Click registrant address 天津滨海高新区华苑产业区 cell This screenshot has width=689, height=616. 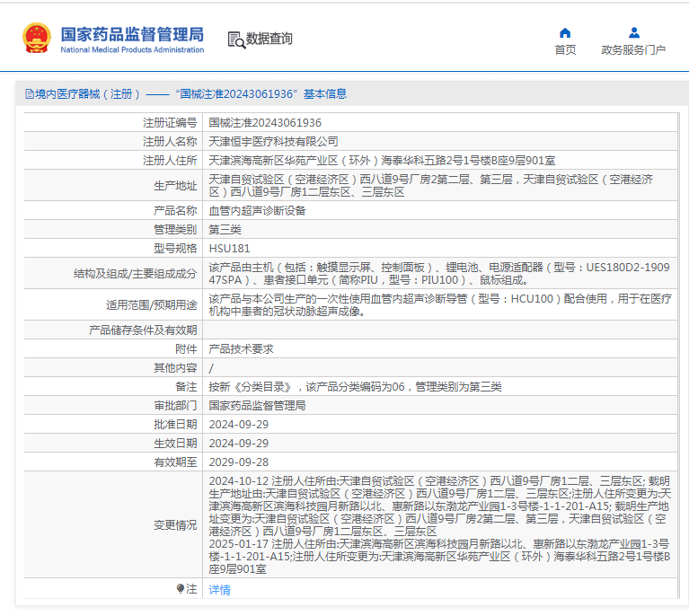[382, 161]
